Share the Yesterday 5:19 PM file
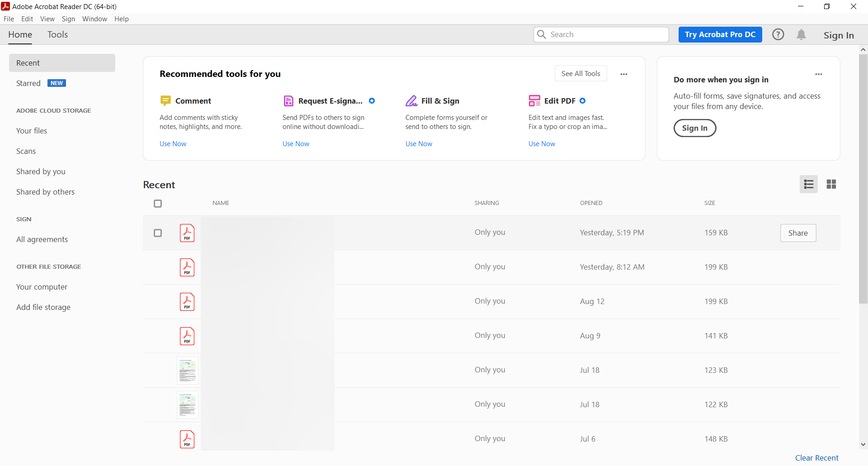This screenshot has height=466, width=868. coord(798,233)
